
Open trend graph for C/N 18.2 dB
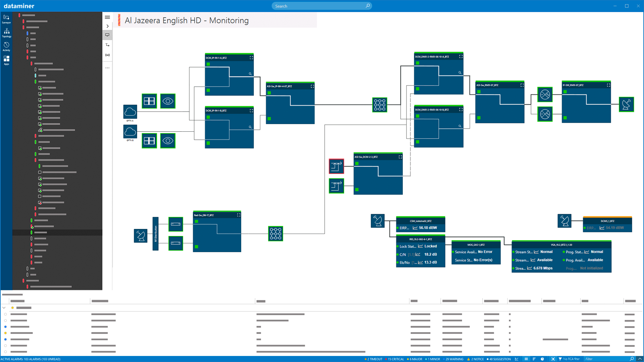coord(418,254)
